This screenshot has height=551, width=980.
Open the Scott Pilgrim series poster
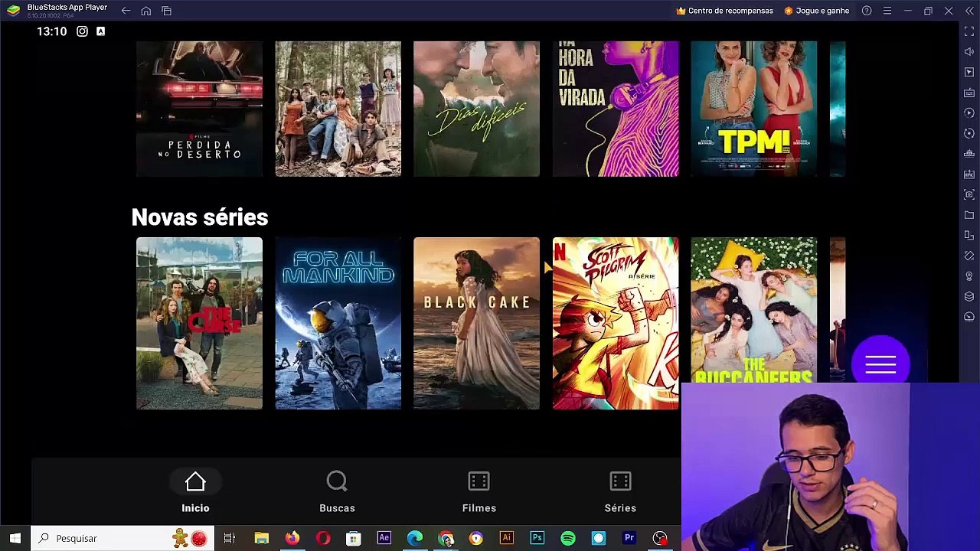(x=616, y=323)
